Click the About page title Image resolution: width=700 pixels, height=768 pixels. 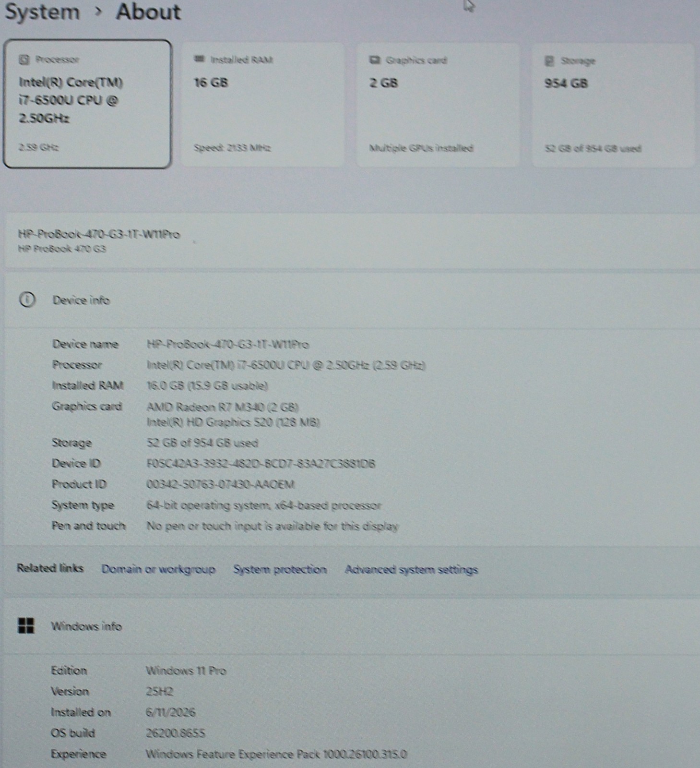click(x=148, y=12)
